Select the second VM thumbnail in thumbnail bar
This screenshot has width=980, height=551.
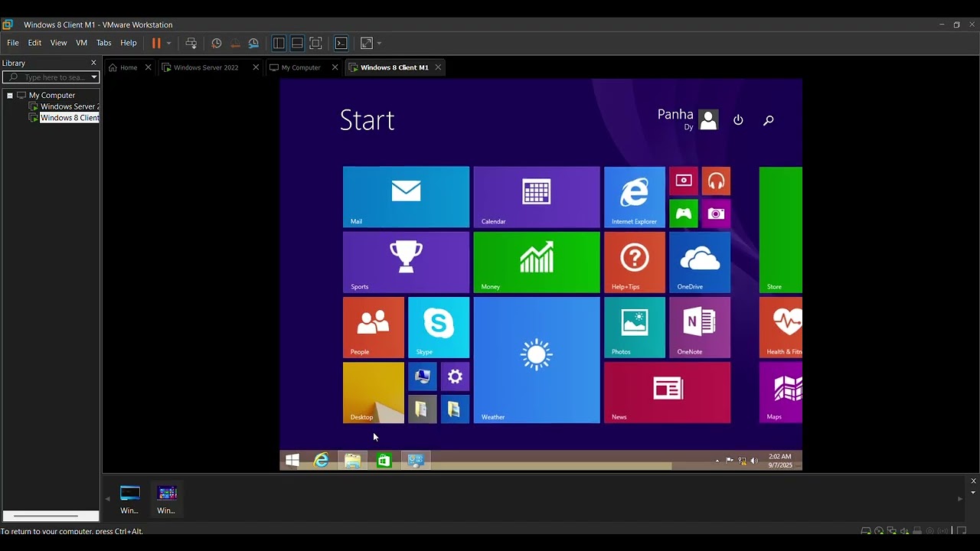click(x=167, y=499)
